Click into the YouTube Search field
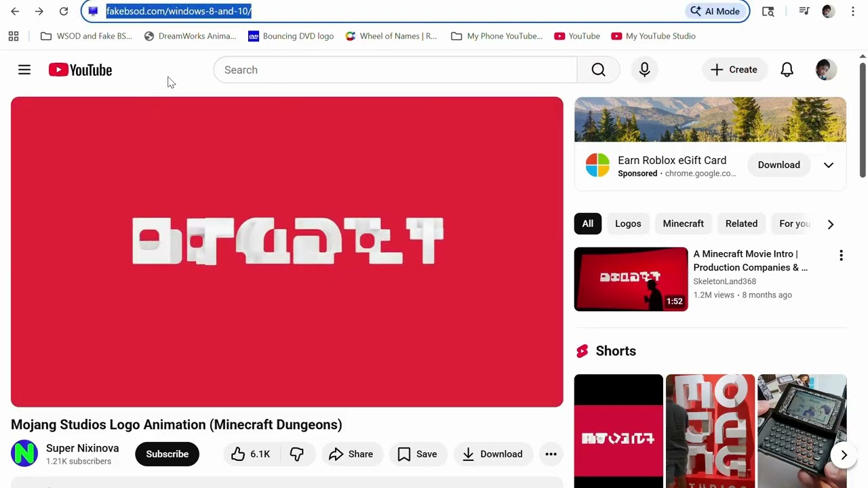868x488 pixels. coord(395,70)
